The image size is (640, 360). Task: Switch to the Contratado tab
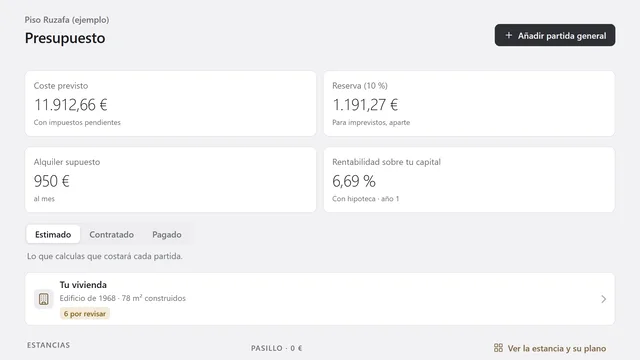click(x=111, y=235)
